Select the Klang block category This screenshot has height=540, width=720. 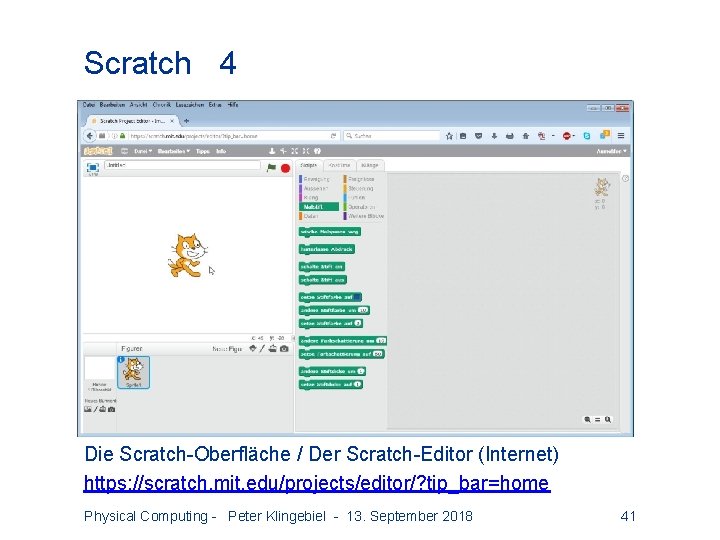tap(311, 197)
